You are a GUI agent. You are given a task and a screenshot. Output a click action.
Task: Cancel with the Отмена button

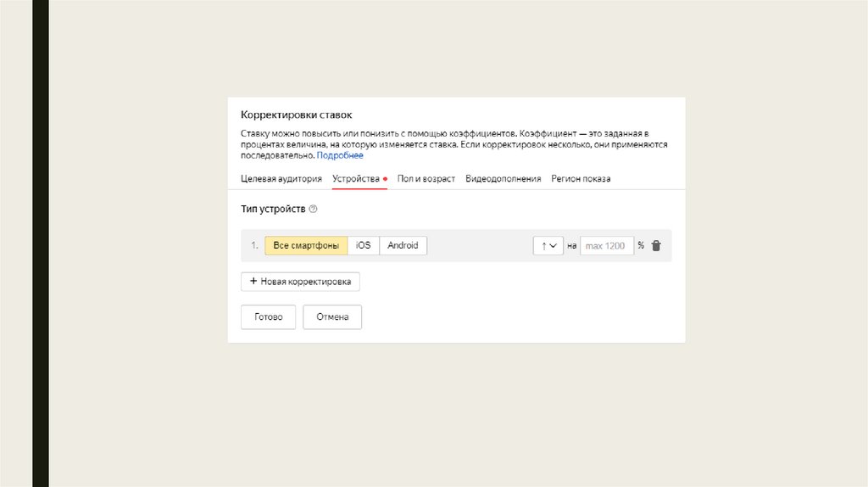332,317
